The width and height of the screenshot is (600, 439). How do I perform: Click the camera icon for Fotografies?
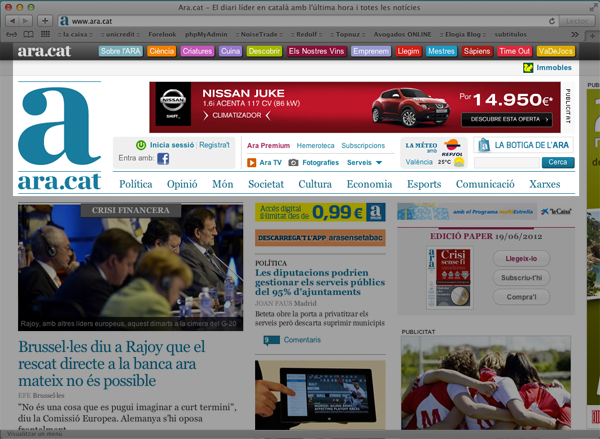[293, 162]
